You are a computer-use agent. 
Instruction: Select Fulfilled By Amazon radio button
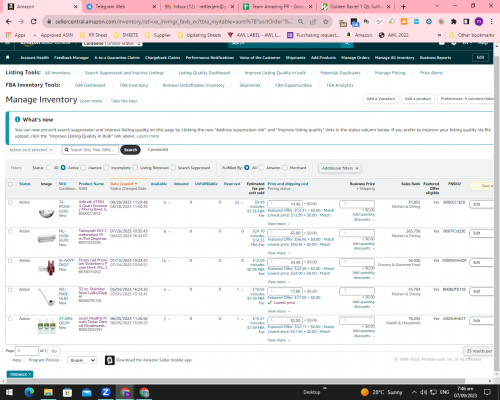click(261, 168)
